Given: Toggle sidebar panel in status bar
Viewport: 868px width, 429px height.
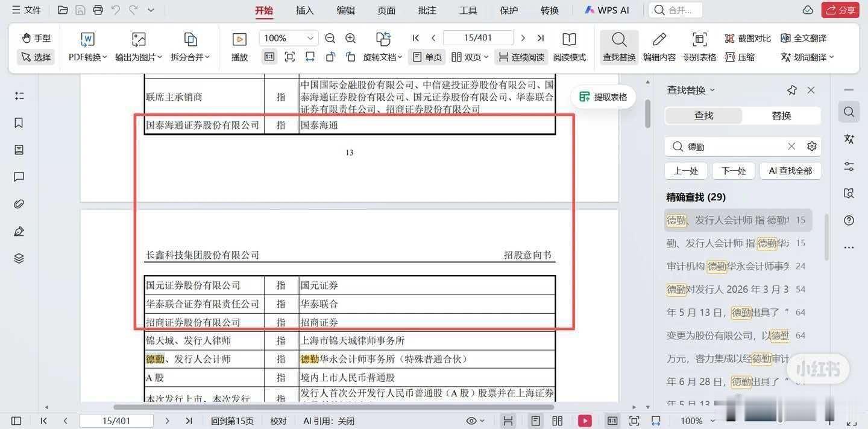Looking at the screenshot, I should coord(16,421).
